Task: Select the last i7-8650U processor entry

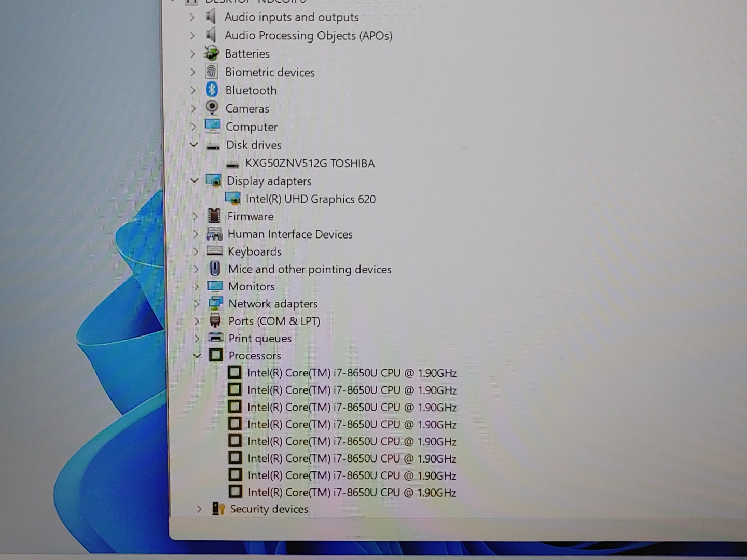Action: tap(352, 492)
